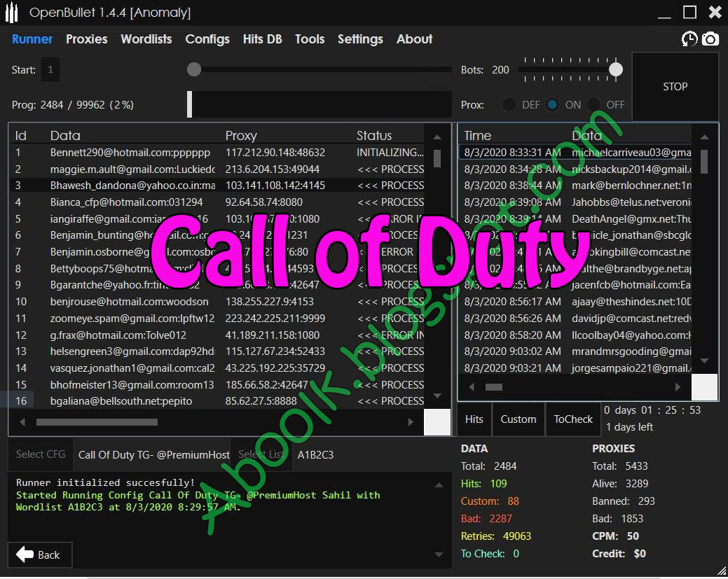Open the Wordlists section

146,39
